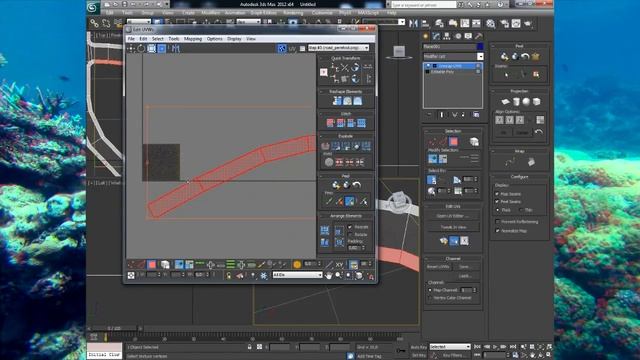
Task: Click Load button in Channel rollout
Action: [x=466, y=276]
